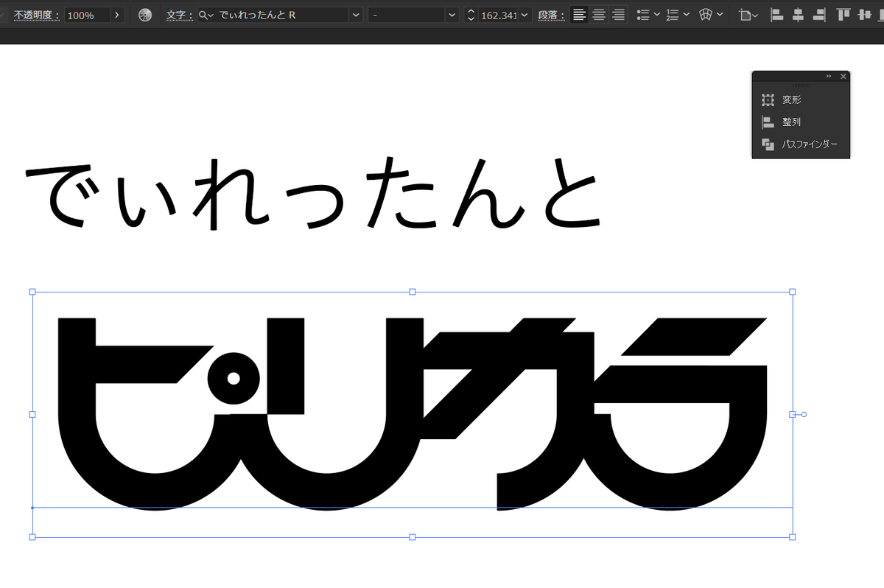Expand the bulleted list options arrow

pos(656,15)
